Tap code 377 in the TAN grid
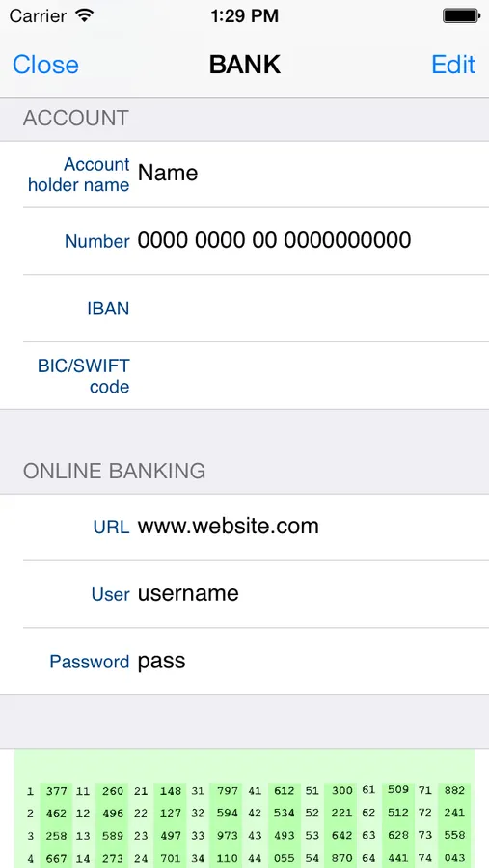 click(56, 791)
